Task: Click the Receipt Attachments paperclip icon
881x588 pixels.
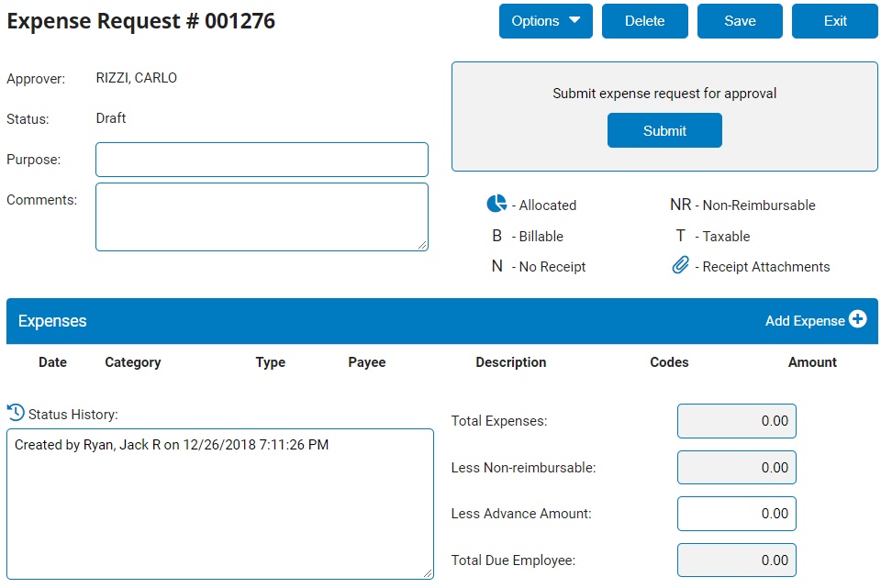Action: click(680, 266)
